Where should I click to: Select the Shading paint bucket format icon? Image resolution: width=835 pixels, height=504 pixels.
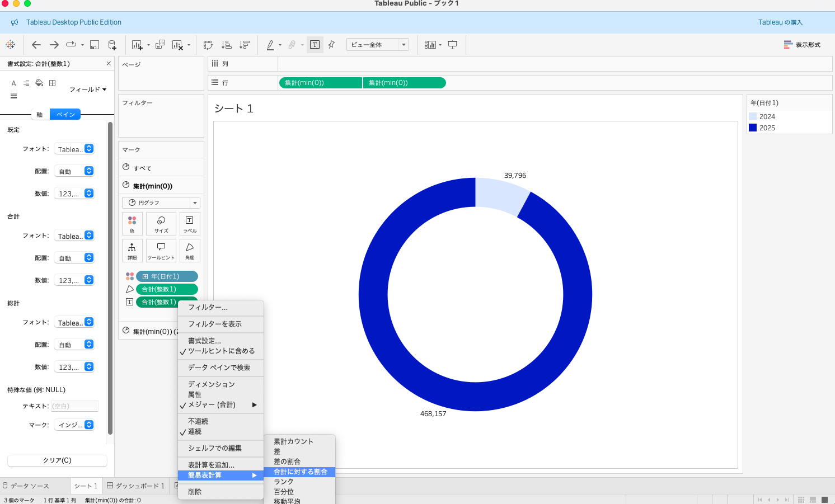click(x=39, y=83)
